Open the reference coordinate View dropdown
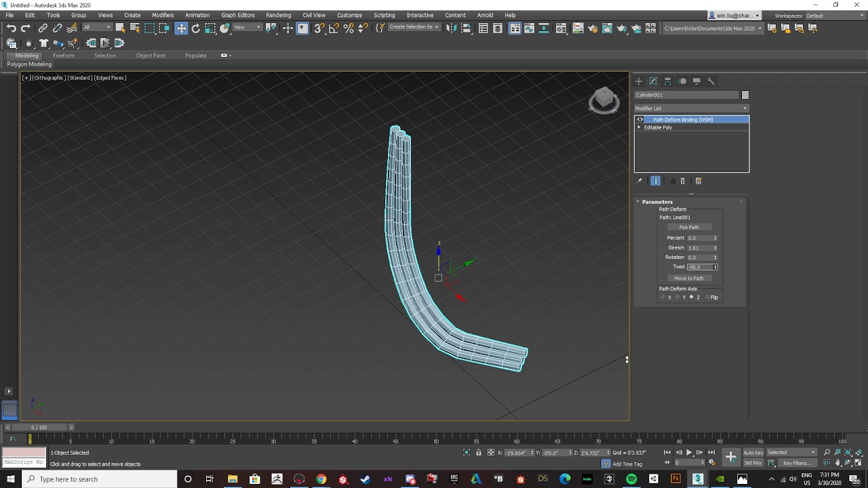Image resolution: width=868 pixels, height=488 pixels. pyautogui.click(x=248, y=28)
